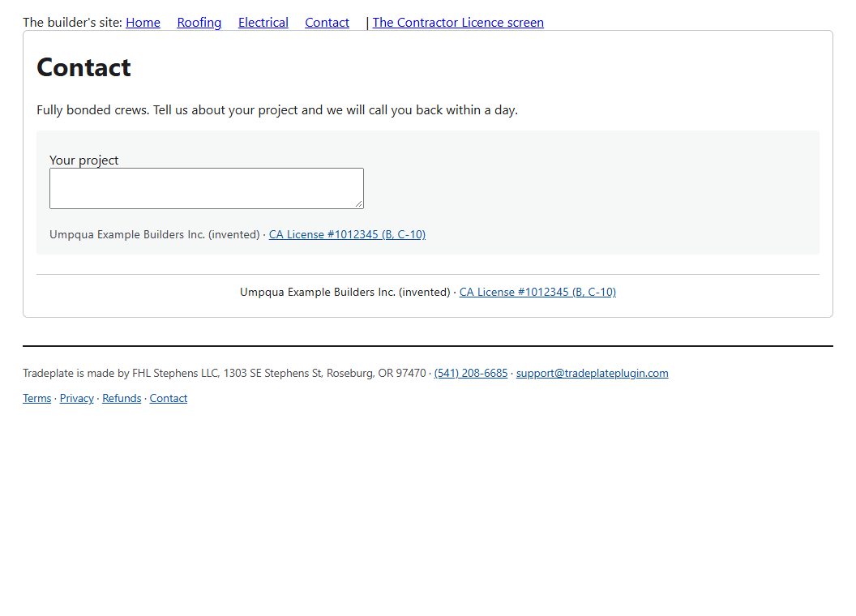Screen dimensions: 856x616
Task: Open the Electrical page link
Action: point(263,23)
